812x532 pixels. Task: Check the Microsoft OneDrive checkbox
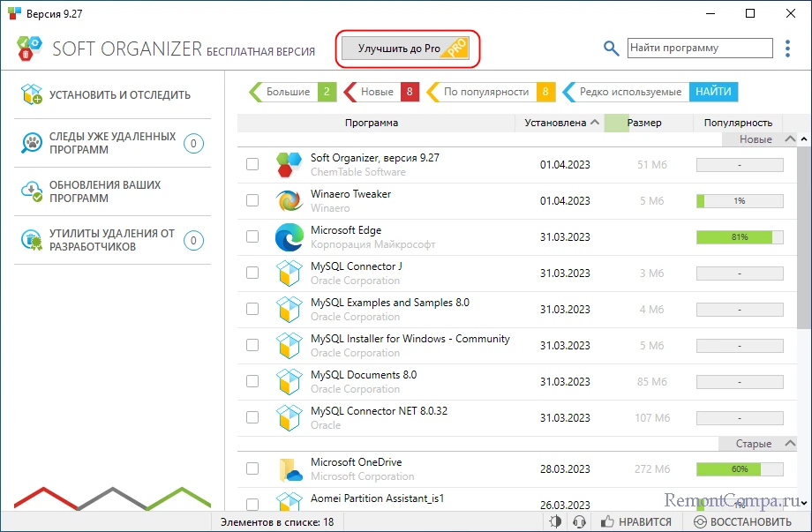252,468
